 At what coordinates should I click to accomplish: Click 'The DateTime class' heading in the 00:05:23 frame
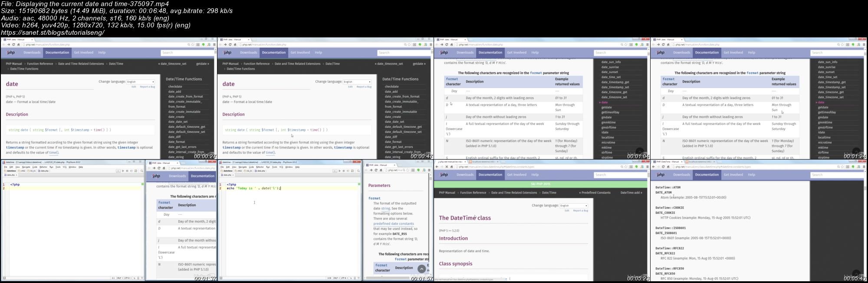pyautogui.click(x=465, y=218)
